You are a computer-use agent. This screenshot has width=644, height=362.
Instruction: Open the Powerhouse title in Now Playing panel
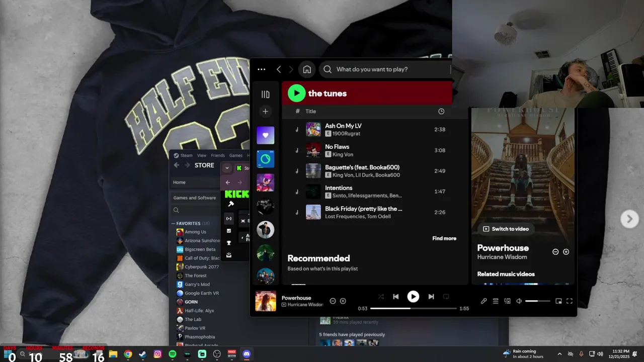point(503,248)
